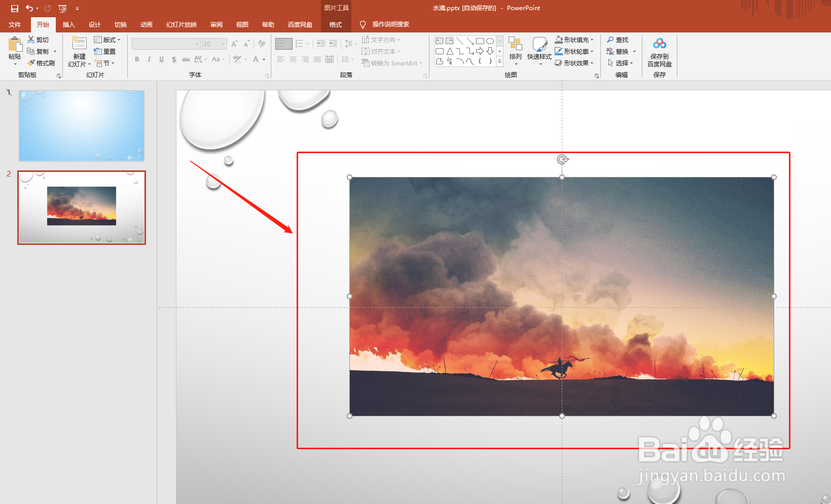
Task: Toggle underline formatting
Action: tap(161, 59)
